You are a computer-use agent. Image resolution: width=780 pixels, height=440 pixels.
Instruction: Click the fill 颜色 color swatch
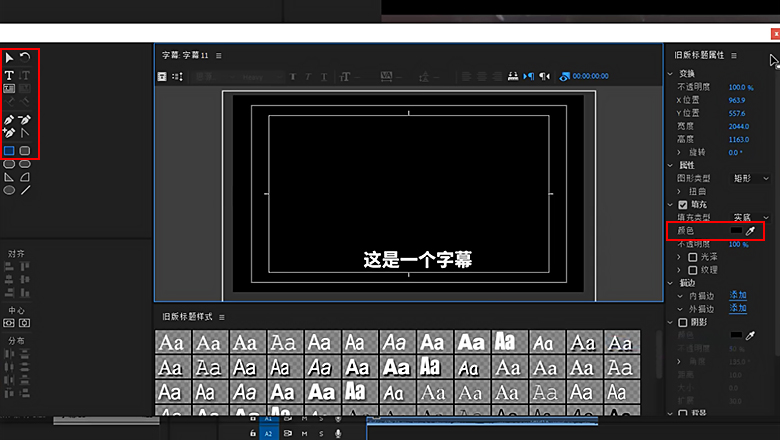pyautogui.click(x=736, y=230)
